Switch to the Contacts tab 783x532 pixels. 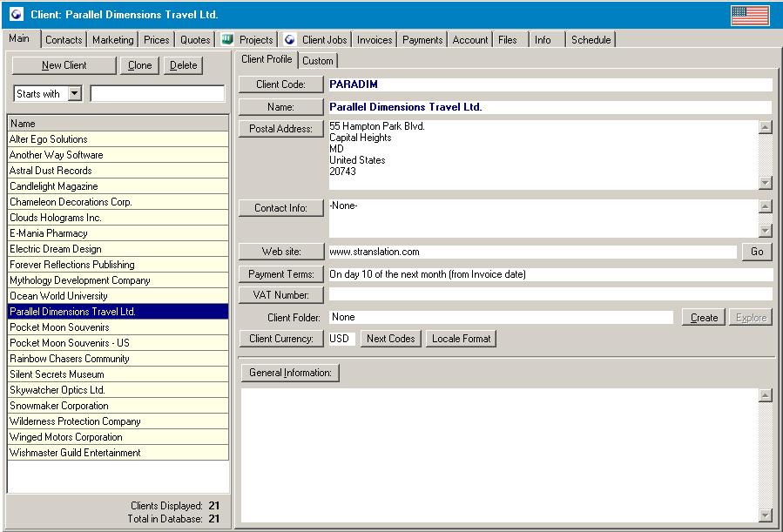pyautogui.click(x=63, y=39)
